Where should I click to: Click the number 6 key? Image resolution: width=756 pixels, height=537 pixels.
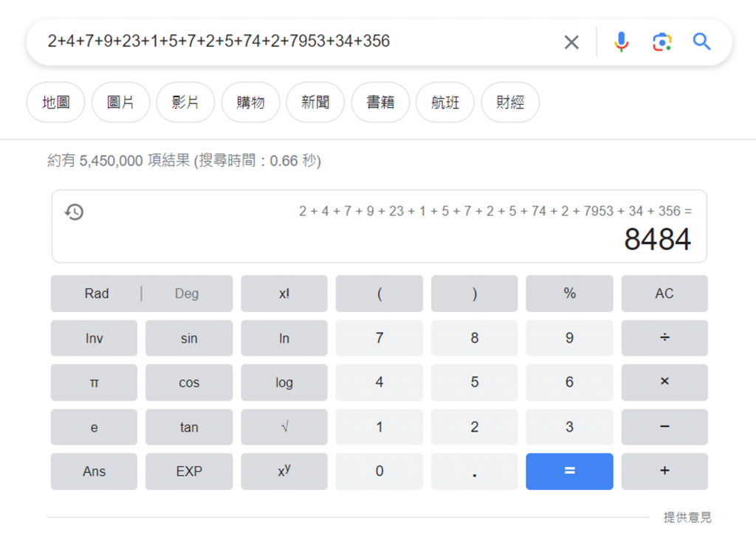click(569, 382)
